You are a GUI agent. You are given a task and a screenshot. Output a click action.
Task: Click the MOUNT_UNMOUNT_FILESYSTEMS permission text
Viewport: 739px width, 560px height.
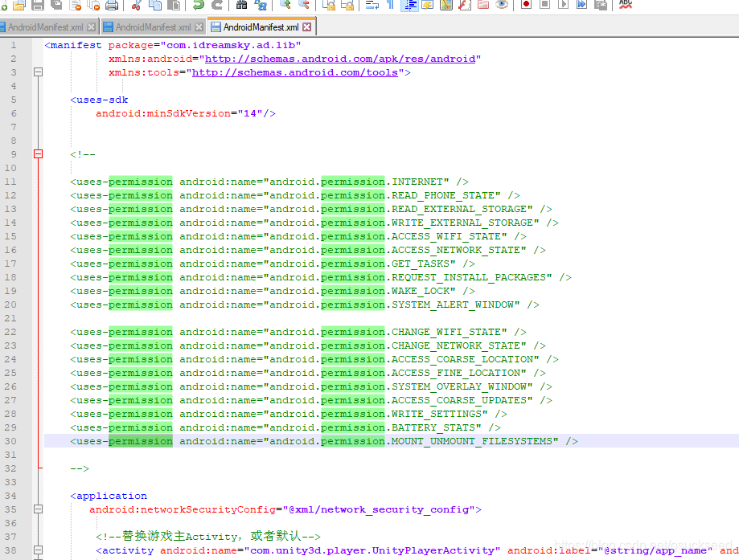tap(472, 441)
